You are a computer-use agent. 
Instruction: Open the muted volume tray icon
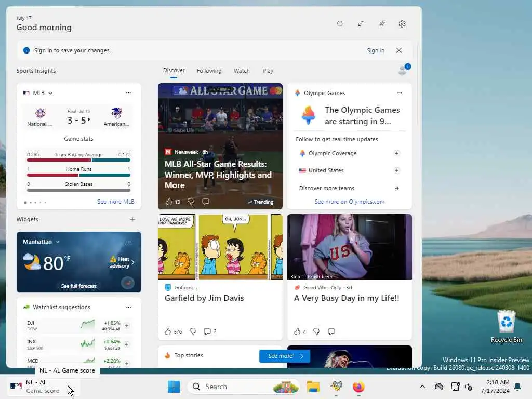point(469,387)
